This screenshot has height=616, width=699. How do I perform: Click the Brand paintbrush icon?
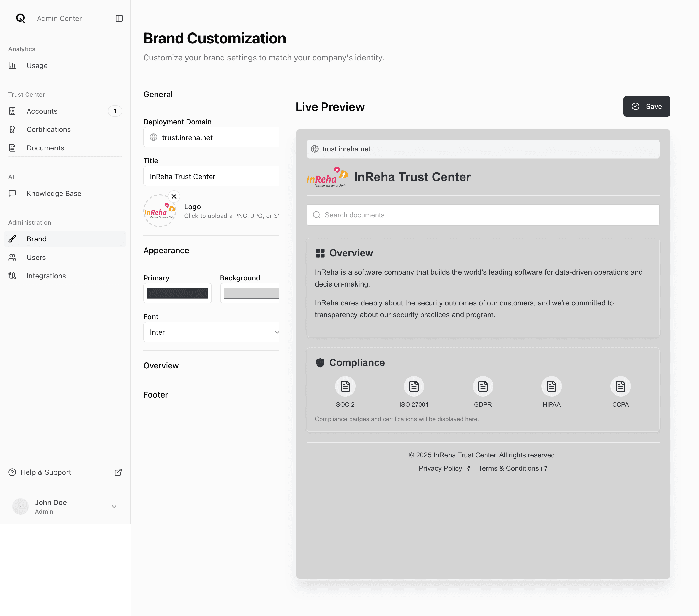pos(12,239)
